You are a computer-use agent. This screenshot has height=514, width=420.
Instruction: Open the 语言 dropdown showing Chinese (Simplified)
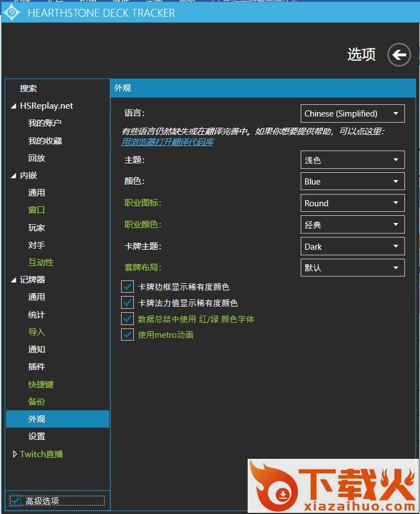pyautogui.click(x=353, y=113)
